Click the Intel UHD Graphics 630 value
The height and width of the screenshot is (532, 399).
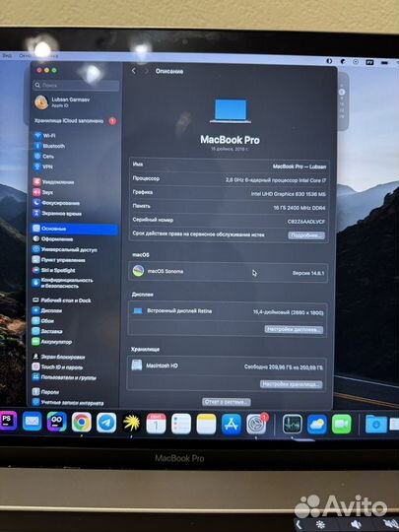coord(288,194)
